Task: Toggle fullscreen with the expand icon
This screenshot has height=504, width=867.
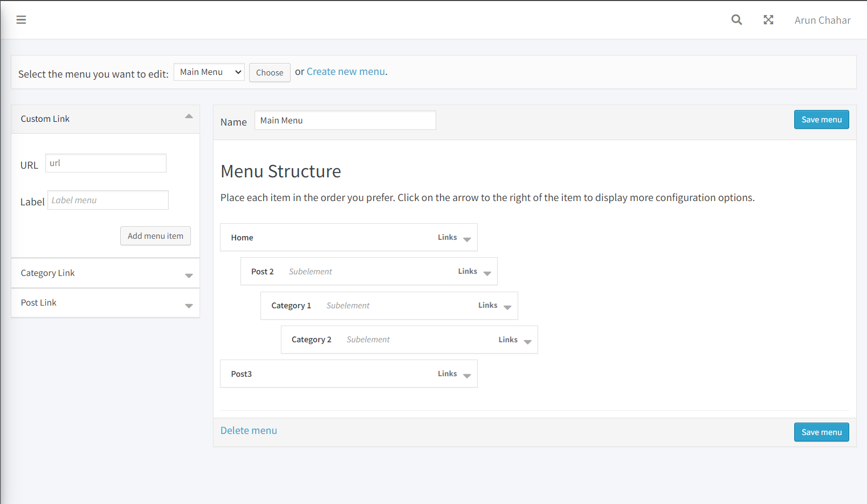Action: (768, 20)
